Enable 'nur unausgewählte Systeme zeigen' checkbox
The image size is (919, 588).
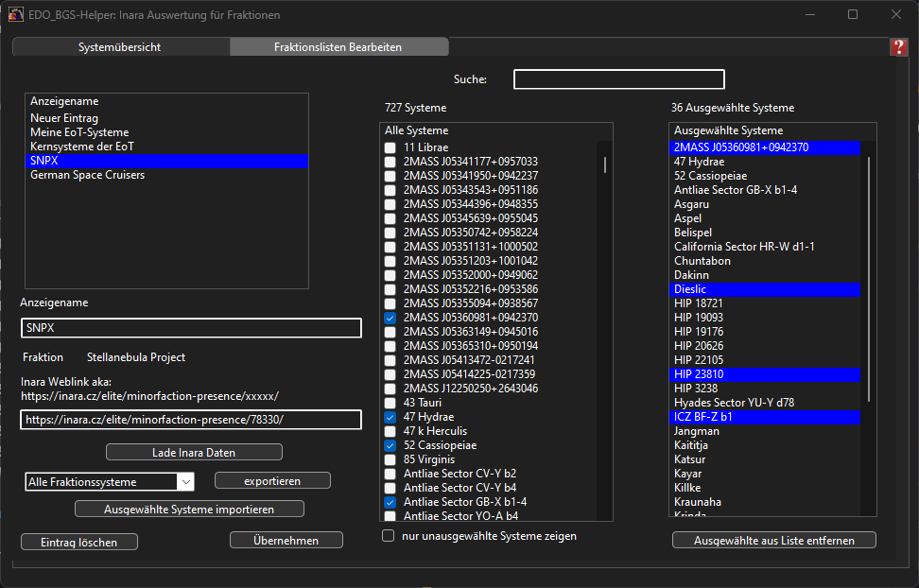(388, 536)
